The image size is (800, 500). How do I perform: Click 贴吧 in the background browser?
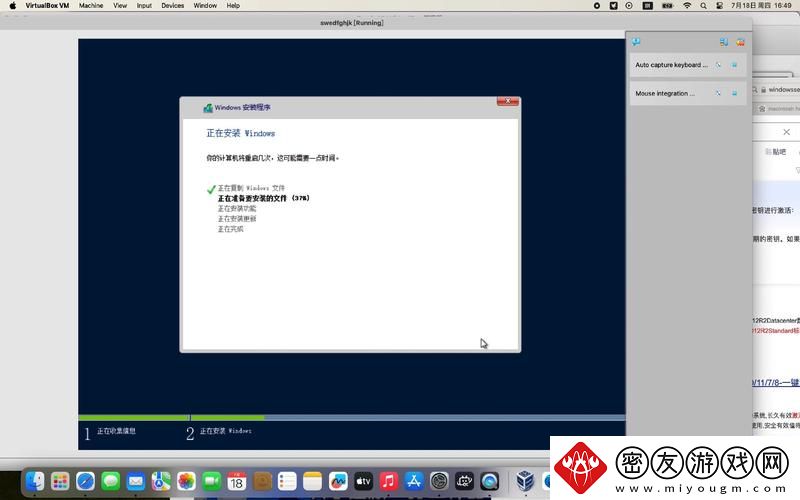(779, 152)
